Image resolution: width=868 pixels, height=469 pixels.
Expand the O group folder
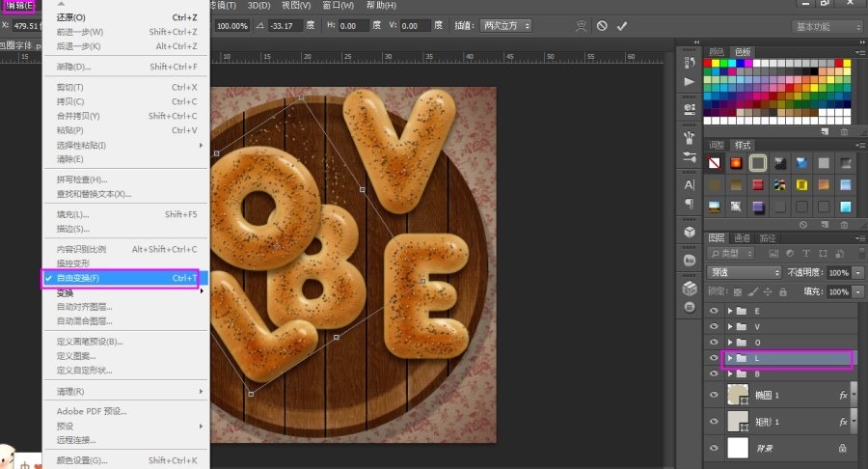tap(730, 342)
